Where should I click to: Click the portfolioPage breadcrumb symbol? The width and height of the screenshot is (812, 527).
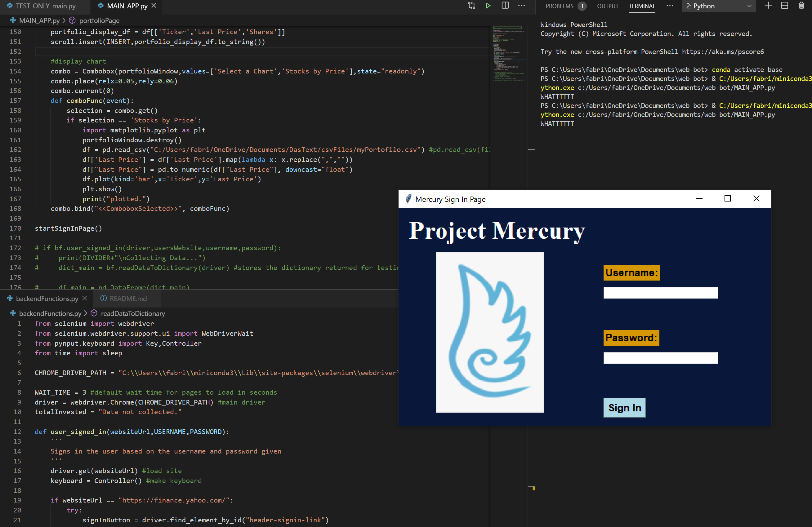99,20
